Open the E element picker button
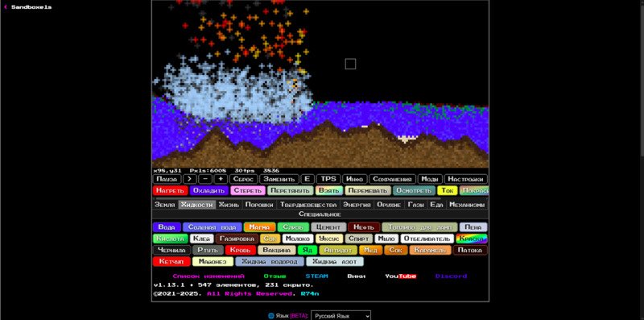The width and height of the screenshot is (644, 320). [x=308, y=179]
